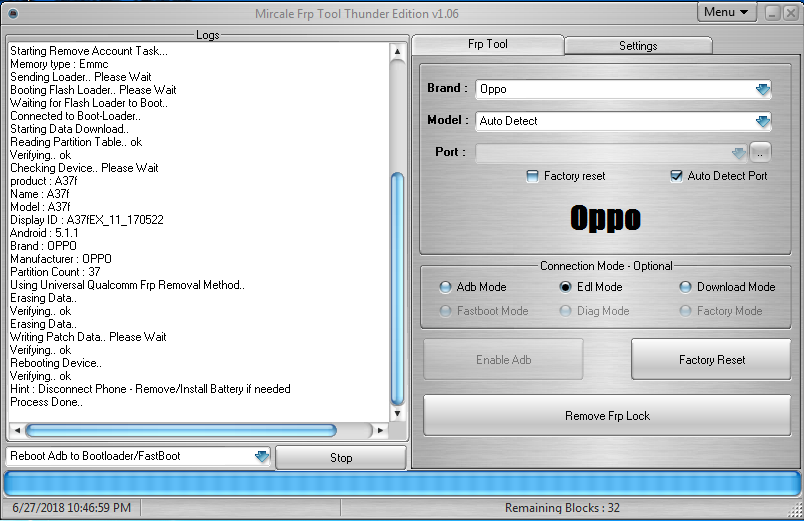Click the log line 'Writing Patch Data.. Please Wait'
Viewport: 804px width, 521px height.
(x=88, y=337)
